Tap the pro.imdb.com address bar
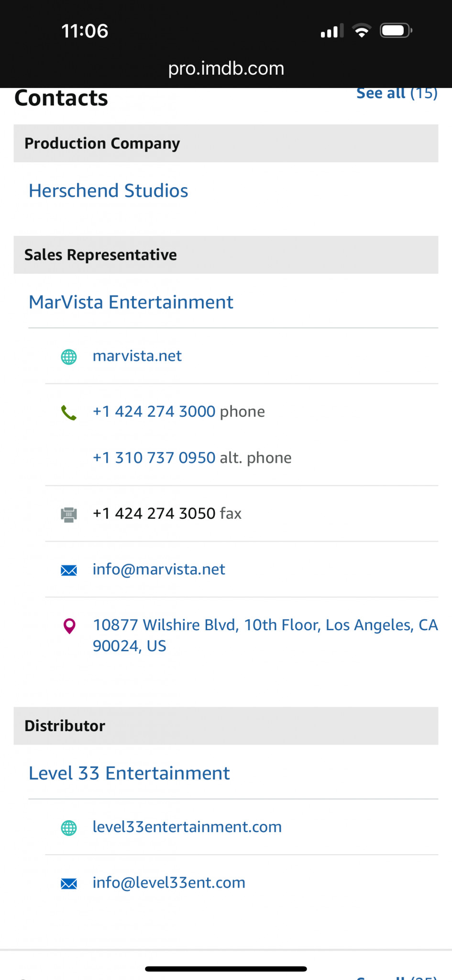This screenshot has width=452, height=980. [x=226, y=68]
